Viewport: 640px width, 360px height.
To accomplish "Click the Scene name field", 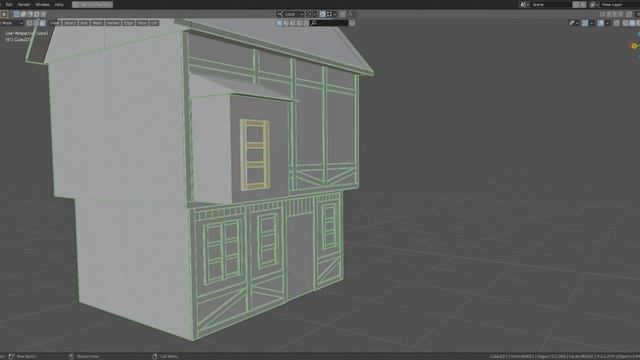I will click(551, 4).
